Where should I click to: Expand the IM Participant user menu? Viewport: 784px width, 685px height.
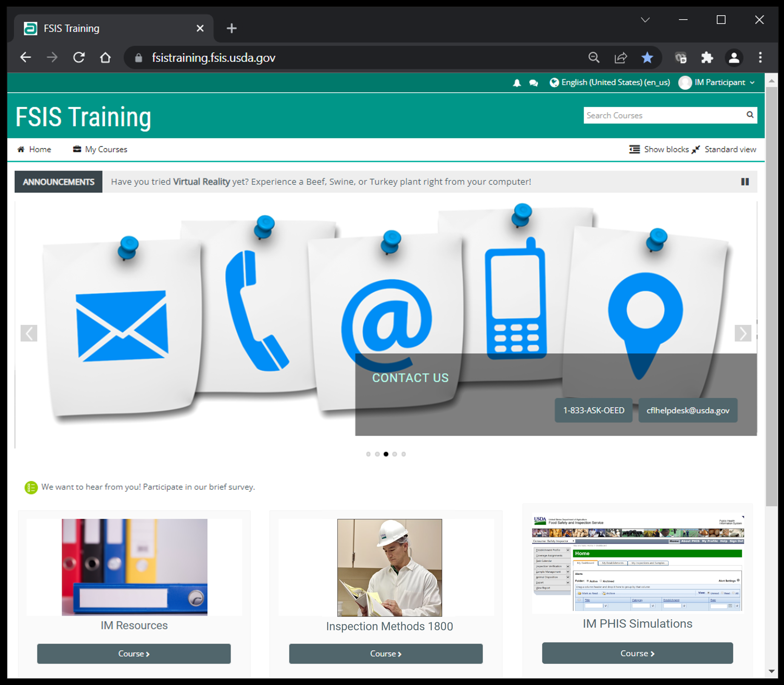pyautogui.click(x=717, y=82)
